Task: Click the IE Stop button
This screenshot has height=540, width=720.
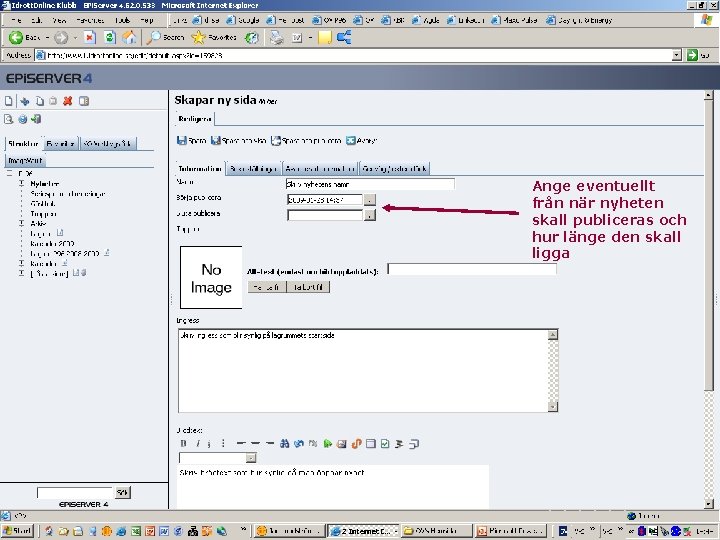Action: [90, 38]
